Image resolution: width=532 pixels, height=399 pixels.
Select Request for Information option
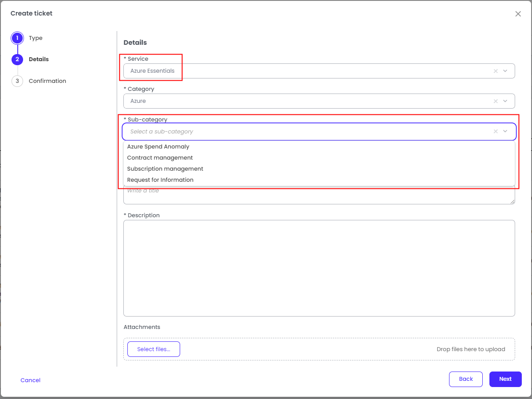pos(160,180)
